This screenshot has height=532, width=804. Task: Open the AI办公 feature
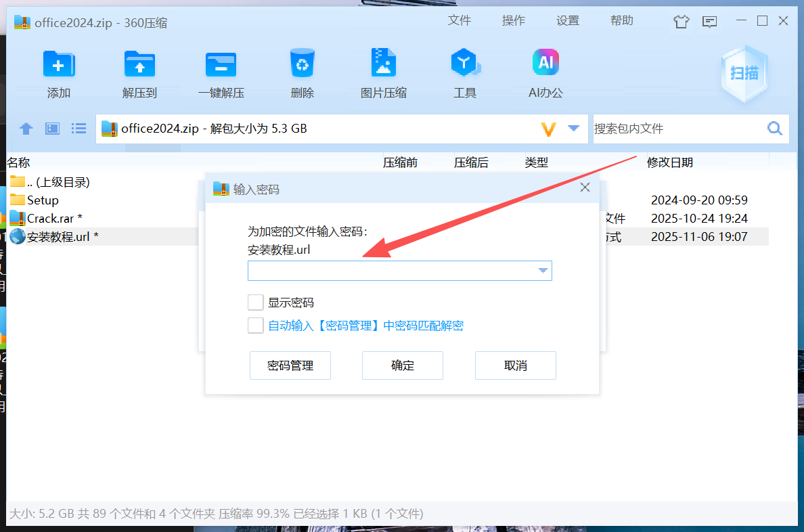coord(545,72)
